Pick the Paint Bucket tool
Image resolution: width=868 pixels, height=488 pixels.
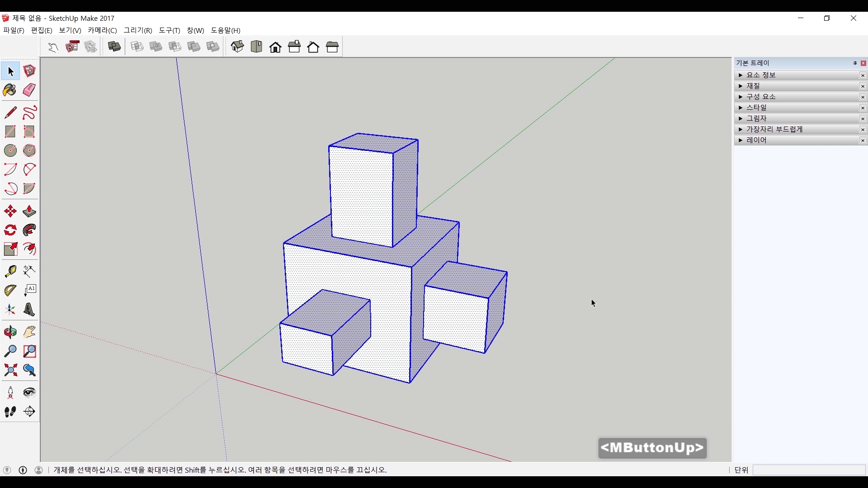[x=10, y=90]
